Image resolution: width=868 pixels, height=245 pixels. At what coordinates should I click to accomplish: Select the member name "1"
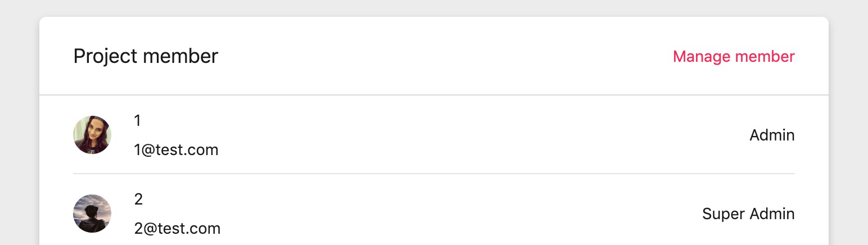(x=138, y=120)
